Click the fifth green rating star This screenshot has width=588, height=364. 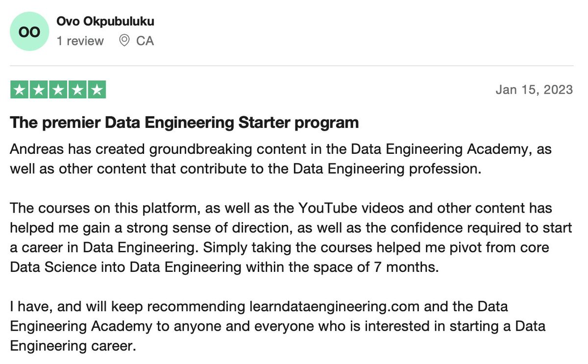pos(96,90)
